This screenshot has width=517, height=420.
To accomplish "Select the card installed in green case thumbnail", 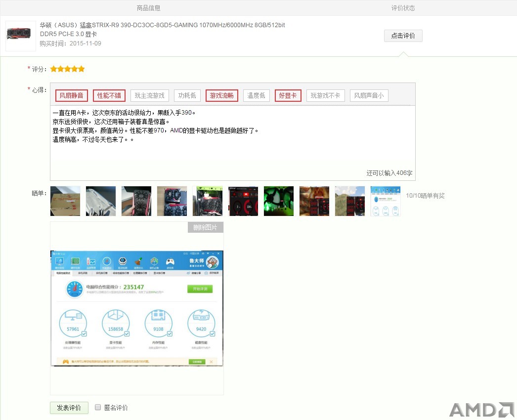I will coord(208,201).
